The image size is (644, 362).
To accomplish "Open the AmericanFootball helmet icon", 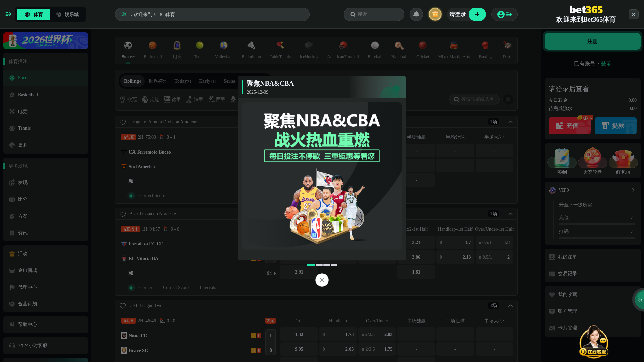I will click(x=343, y=45).
